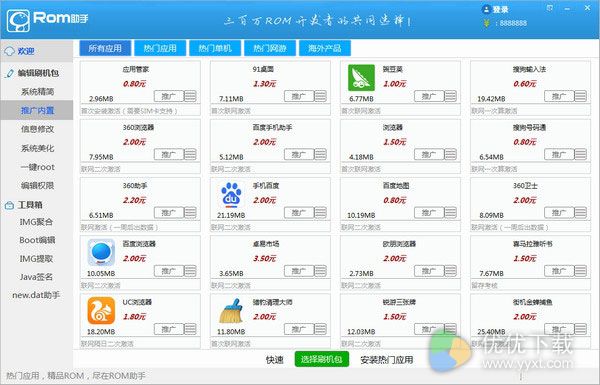Select 一键root in the sidebar
The image size is (600, 385).
point(37,167)
